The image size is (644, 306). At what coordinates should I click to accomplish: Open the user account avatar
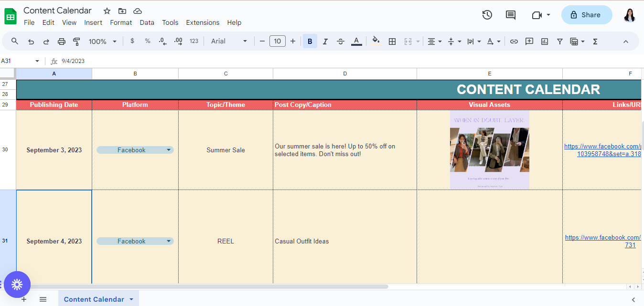(630, 15)
